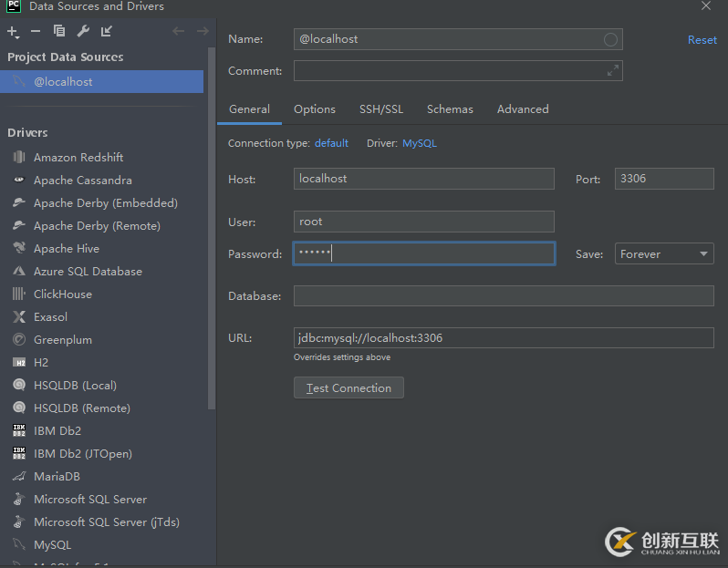Open driver settings wrench icon
Viewport: 728px width, 568px height.
83,32
